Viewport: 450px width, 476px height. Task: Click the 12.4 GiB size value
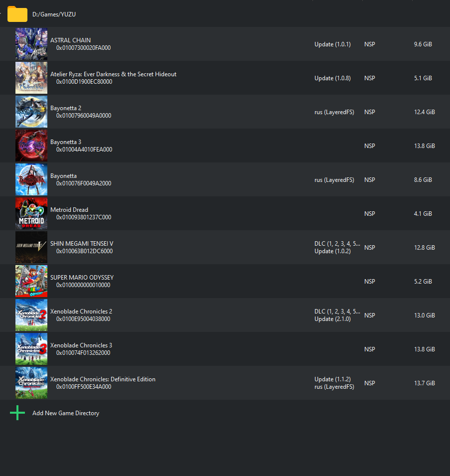425,112
